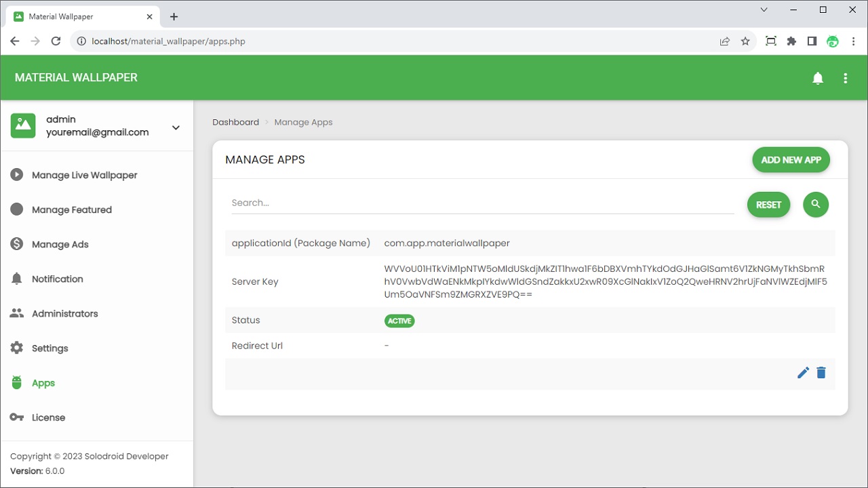Click the Notification bell icon in sidebar
Image resolution: width=868 pixels, height=488 pixels.
pyautogui.click(x=16, y=279)
